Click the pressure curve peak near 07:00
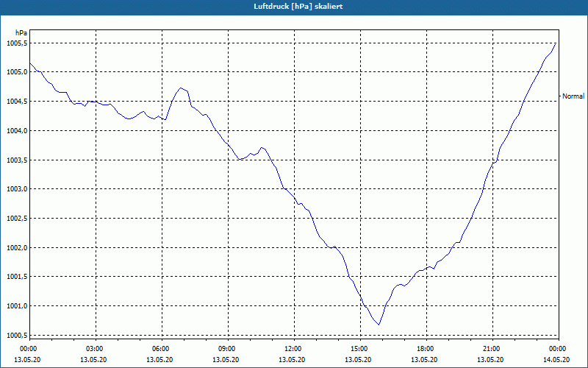This screenshot has height=368, width=588. point(181,88)
